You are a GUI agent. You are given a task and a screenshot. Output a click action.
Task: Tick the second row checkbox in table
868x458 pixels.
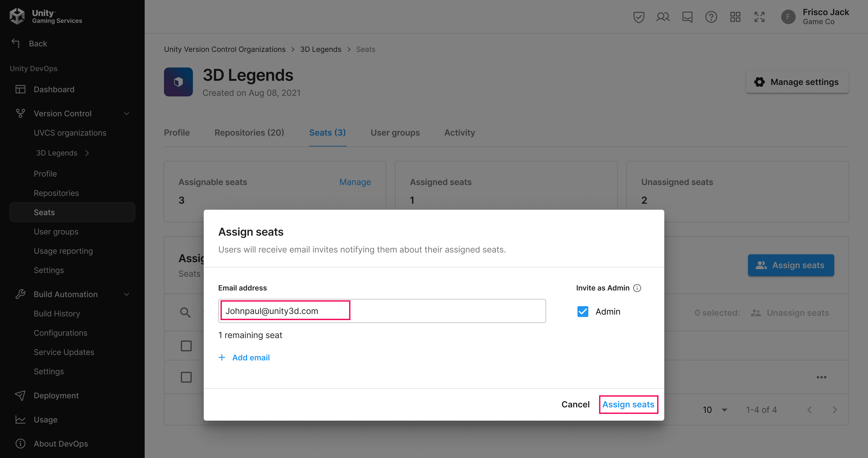[x=186, y=377]
